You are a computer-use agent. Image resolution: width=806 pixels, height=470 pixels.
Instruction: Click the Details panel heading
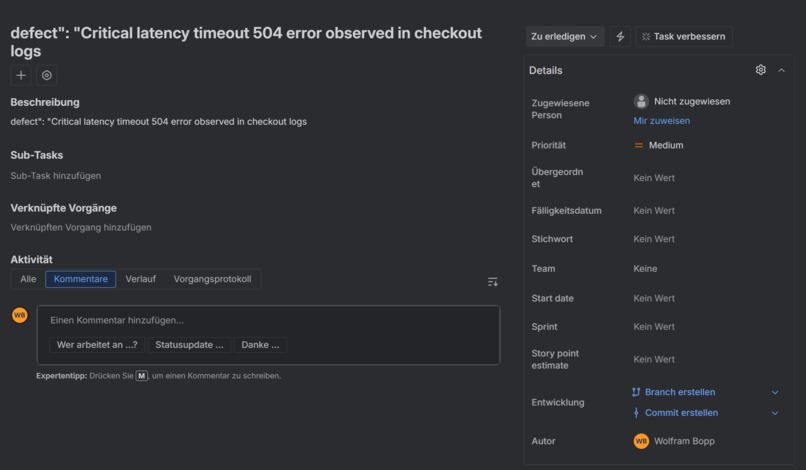[545, 70]
